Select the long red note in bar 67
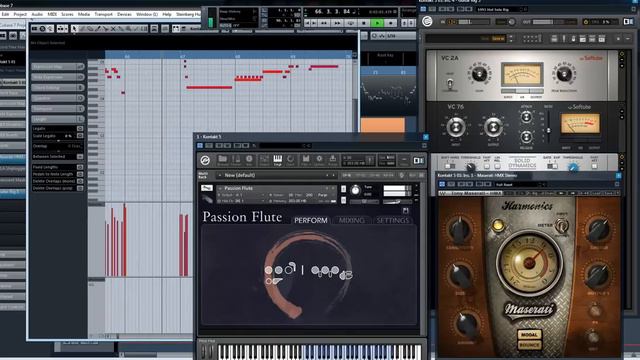Viewport: 640px width, 360px height. 209,87
